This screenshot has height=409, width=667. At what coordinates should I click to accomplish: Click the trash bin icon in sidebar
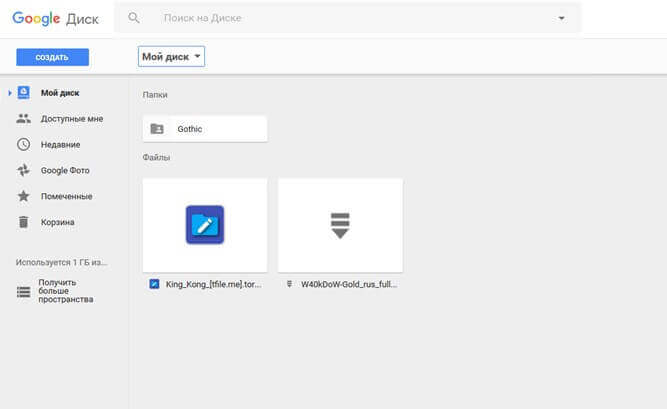(x=23, y=222)
